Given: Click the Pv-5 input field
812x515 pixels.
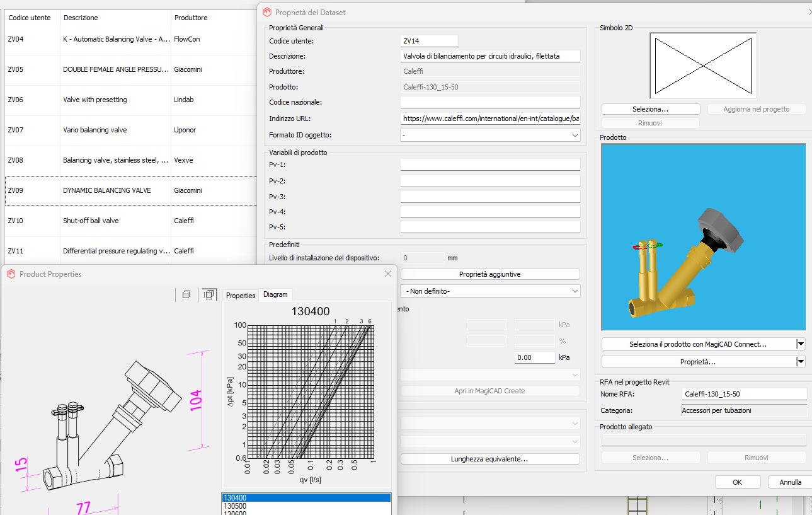Looking at the screenshot, I should pyautogui.click(x=490, y=227).
